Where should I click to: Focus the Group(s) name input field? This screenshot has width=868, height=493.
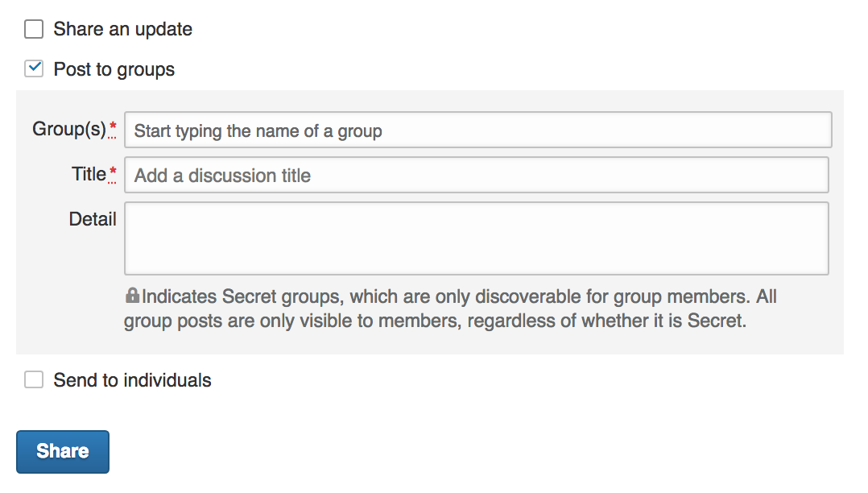pyautogui.click(x=477, y=130)
